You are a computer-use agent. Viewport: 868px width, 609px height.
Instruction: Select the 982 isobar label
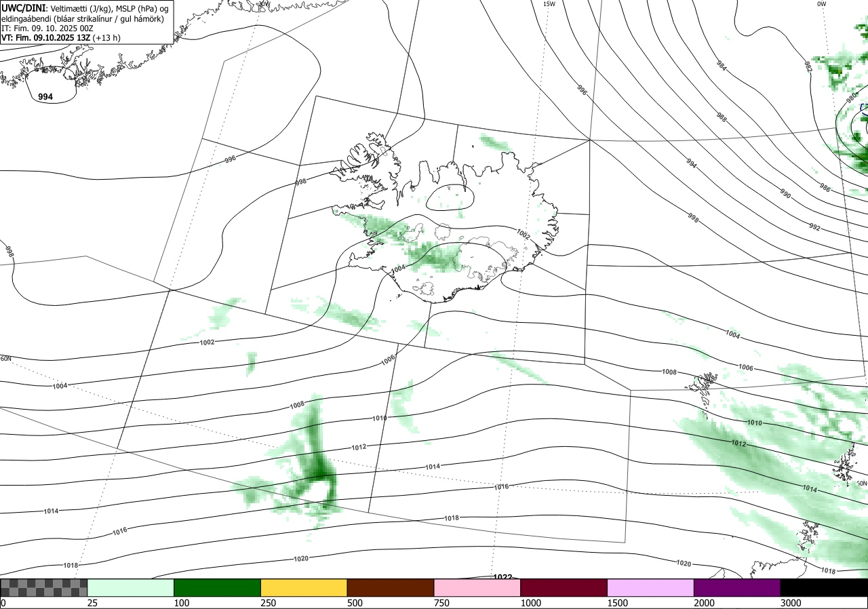(x=808, y=66)
